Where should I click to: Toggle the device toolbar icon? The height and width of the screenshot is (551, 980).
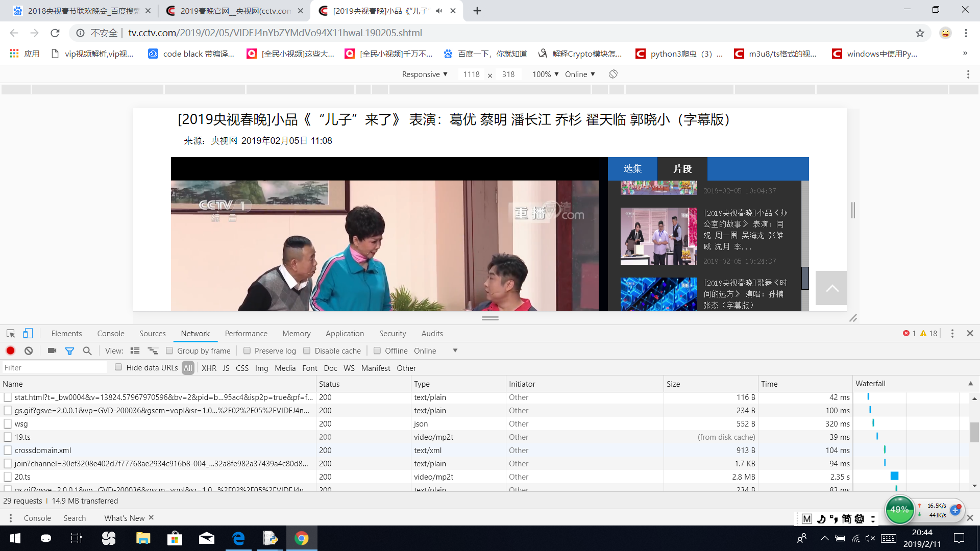tap(28, 334)
